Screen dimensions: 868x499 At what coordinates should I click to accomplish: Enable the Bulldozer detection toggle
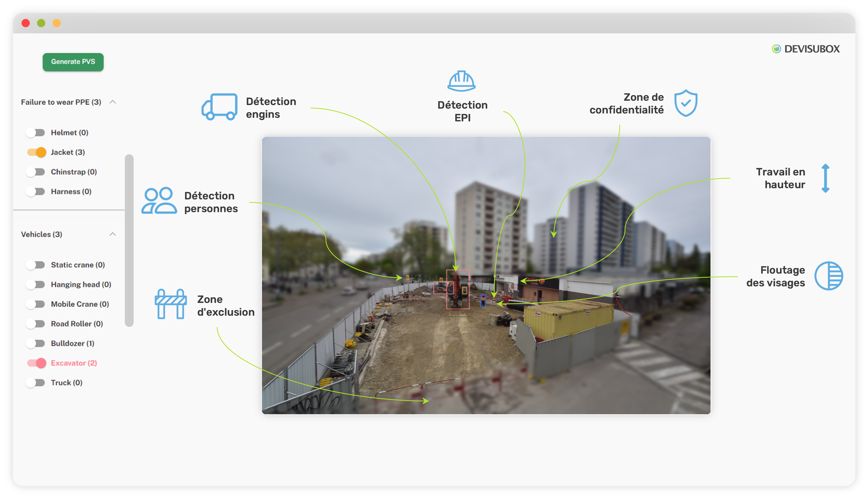(36, 343)
